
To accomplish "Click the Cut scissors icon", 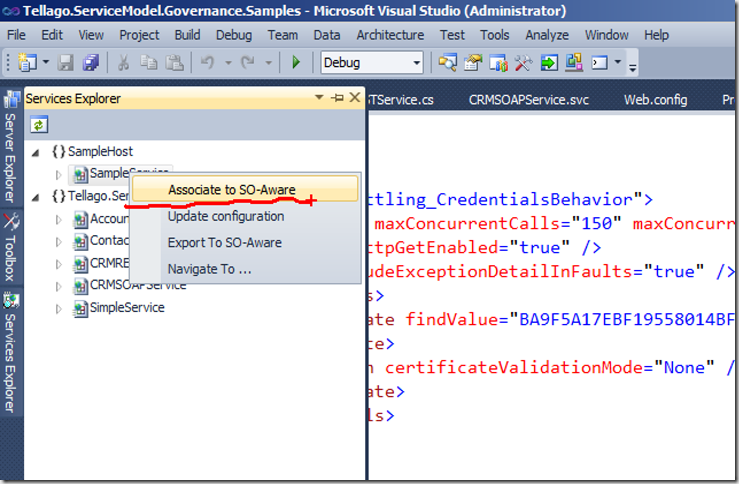I will pyautogui.click(x=123, y=62).
